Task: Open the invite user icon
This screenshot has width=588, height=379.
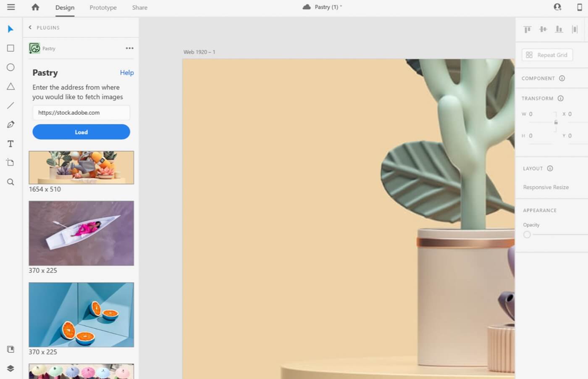Action: (x=557, y=7)
